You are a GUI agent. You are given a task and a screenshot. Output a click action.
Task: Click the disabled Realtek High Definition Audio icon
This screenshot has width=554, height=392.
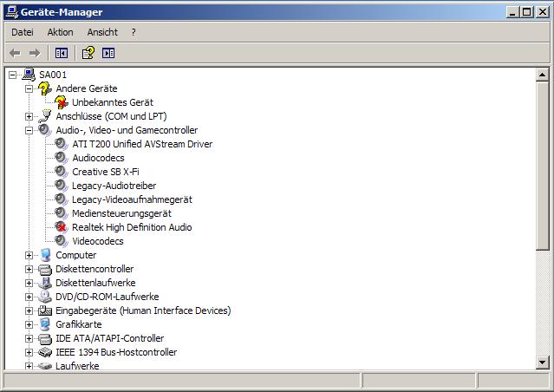pos(62,227)
